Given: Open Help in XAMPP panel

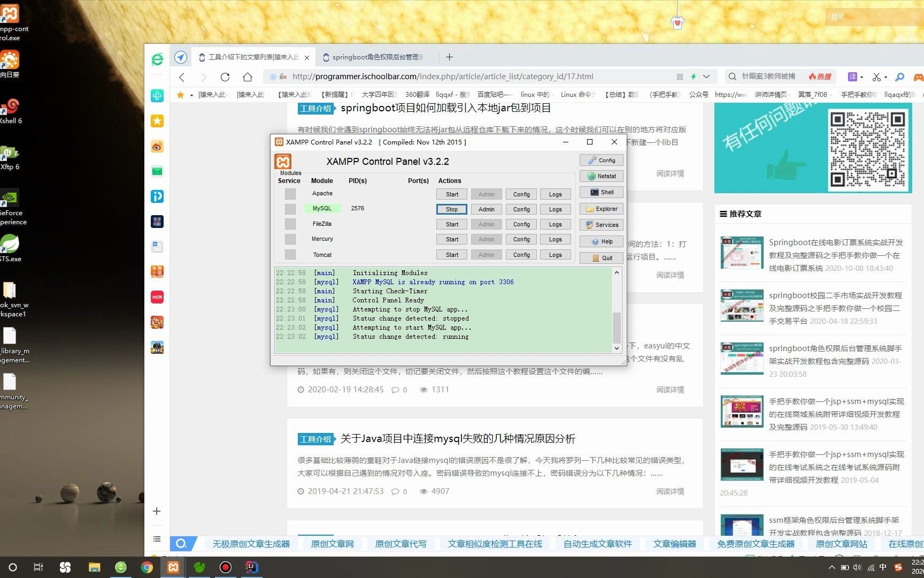Looking at the screenshot, I should coord(601,241).
